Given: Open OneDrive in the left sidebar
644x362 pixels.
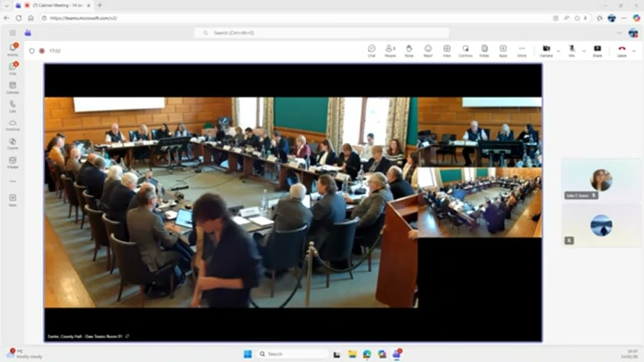Looking at the screenshot, I should click(13, 125).
